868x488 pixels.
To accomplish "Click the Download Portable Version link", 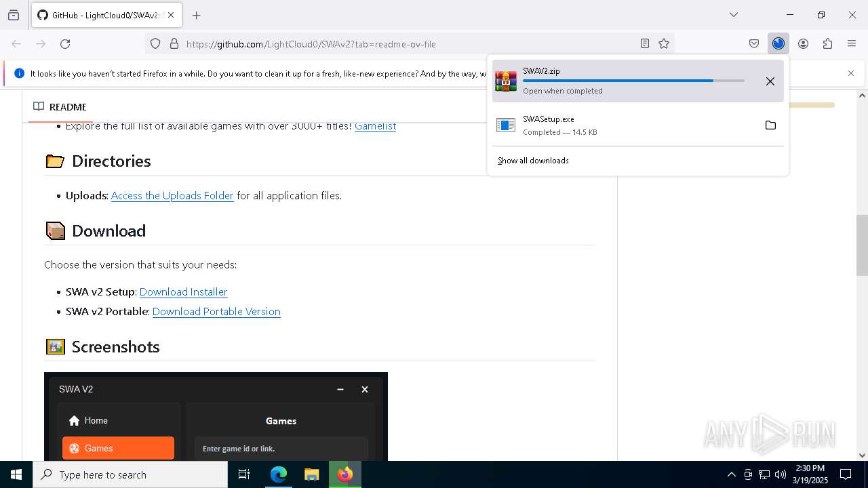I will point(216,312).
